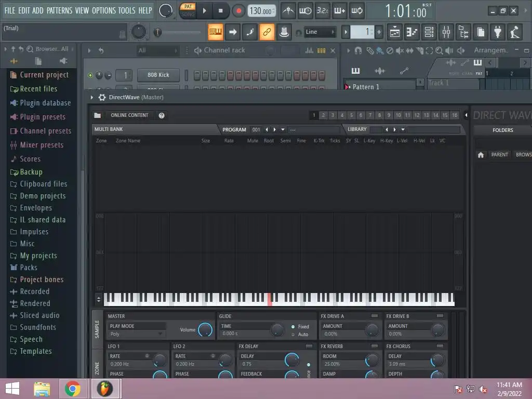The width and height of the screenshot is (532, 399).
Task: Open the TOOLS menu
Action: [127, 10]
